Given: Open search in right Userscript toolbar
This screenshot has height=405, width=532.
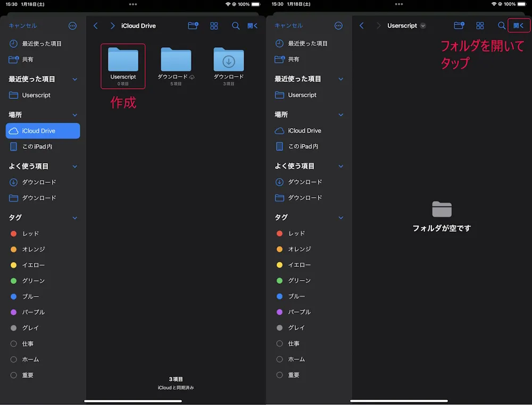Looking at the screenshot, I should pyautogui.click(x=502, y=26).
